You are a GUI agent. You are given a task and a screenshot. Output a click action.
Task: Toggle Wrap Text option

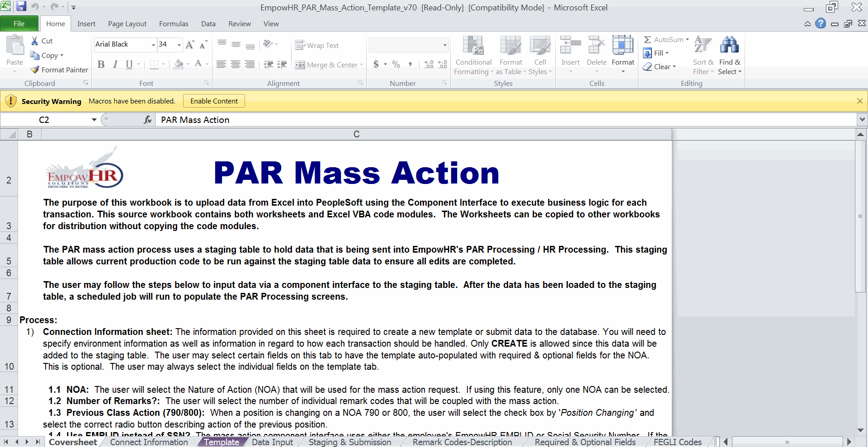pos(317,45)
